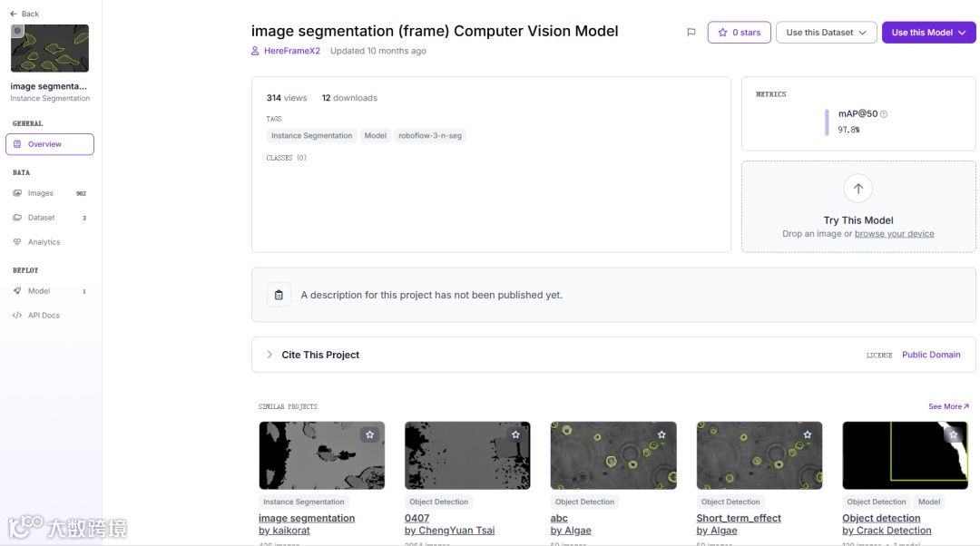Click the back arrow icon
980x546 pixels.
(14, 14)
